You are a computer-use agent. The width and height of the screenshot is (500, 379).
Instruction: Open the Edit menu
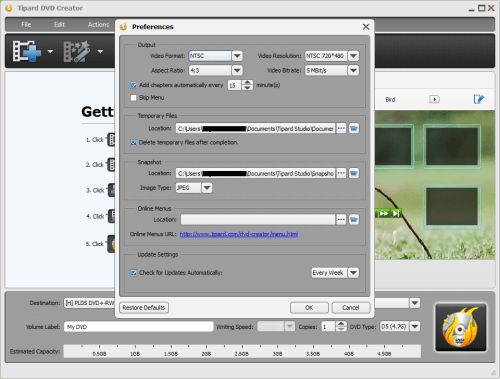coord(59,24)
